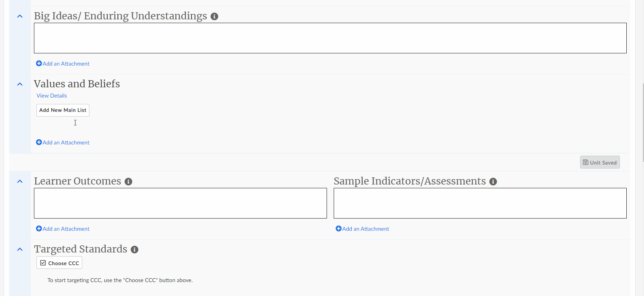Click the plus icon to attach under Big Ideas
Screen dimensions: 644x296
38,63
